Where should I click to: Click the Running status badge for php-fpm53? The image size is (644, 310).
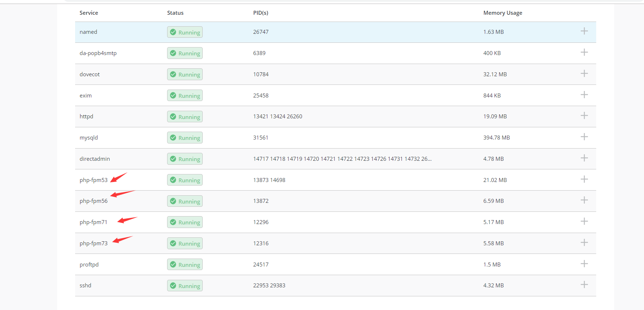[x=185, y=180]
